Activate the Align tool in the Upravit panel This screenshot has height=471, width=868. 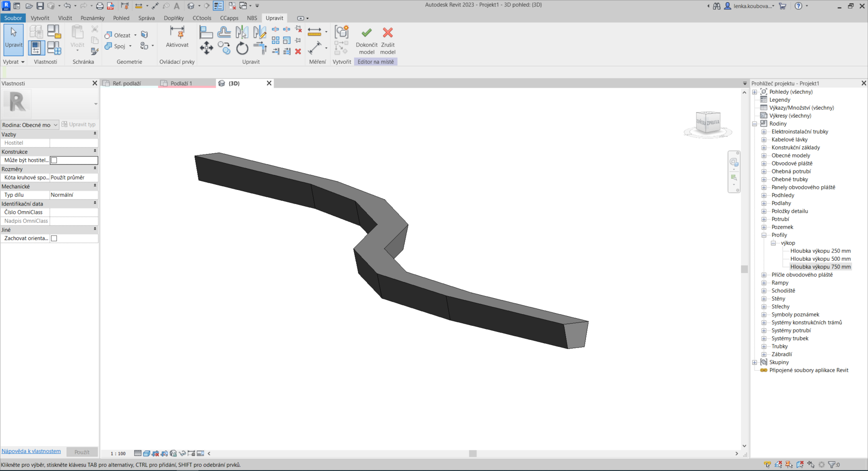[206, 32]
